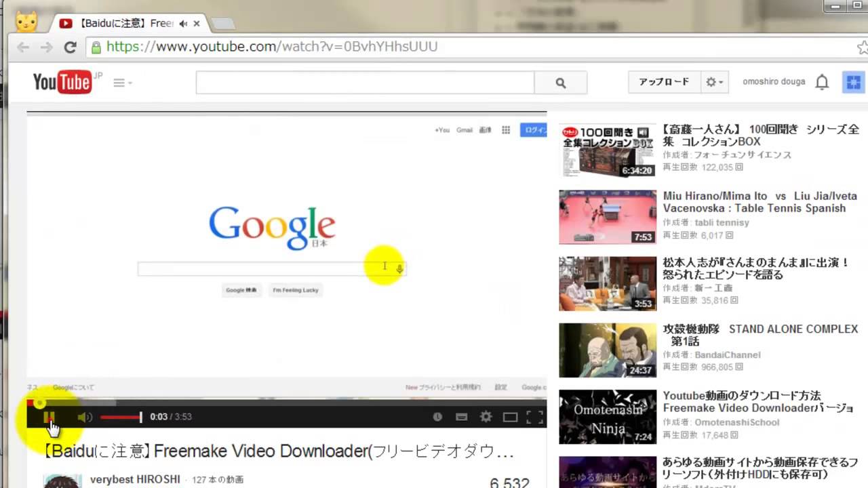
Task: Open title 攻殻機動隊 STAND ALONE COMPLEX 第1話
Action: click(x=760, y=335)
